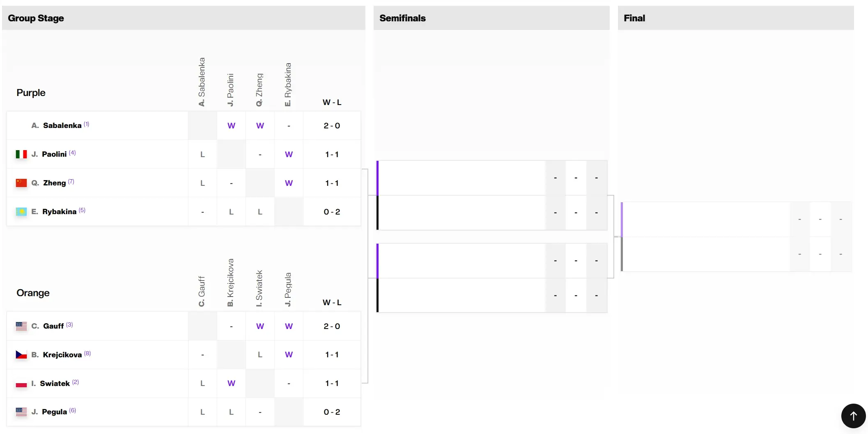Click USA flag next to C. Gauff
The image size is (868, 434).
(x=21, y=326)
